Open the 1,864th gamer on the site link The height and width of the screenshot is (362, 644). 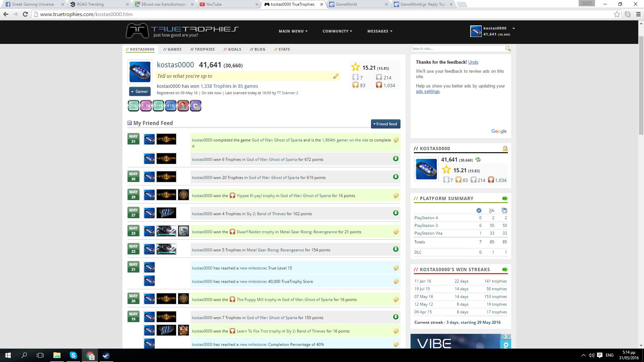[345, 140]
